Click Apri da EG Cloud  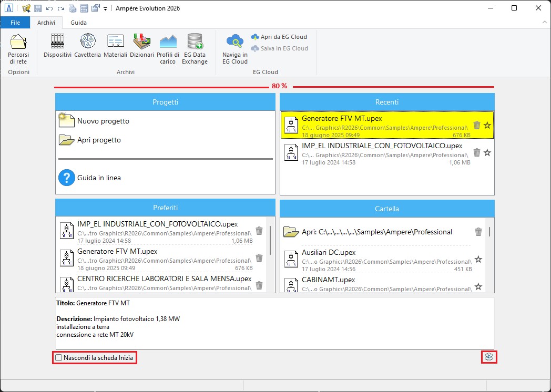click(279, 37)
